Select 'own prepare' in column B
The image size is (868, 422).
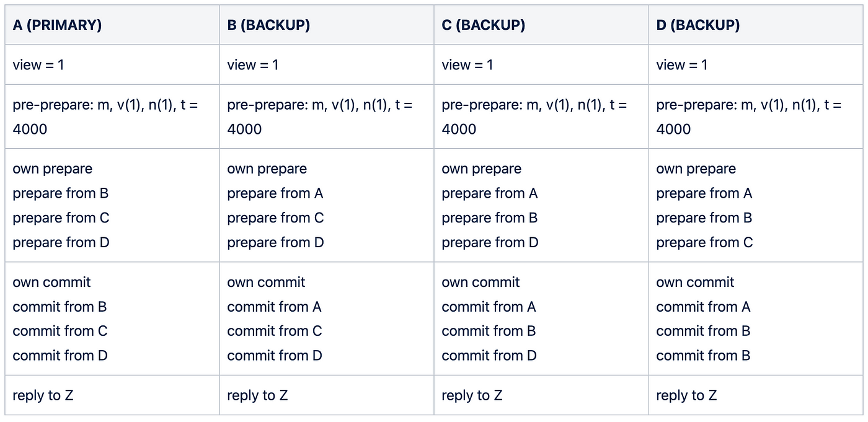tap(267, 169)
